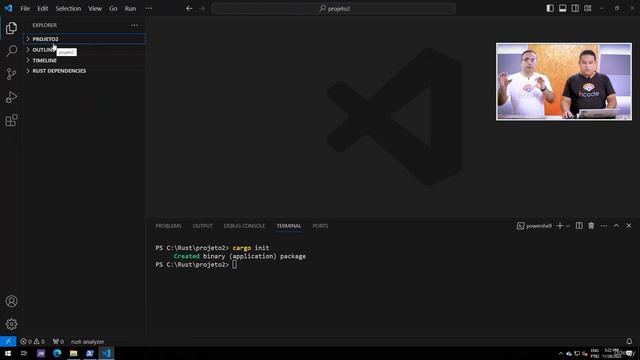Click the 'Created binary (application) package' output line
640x360 pixels.
coord(240,256)
